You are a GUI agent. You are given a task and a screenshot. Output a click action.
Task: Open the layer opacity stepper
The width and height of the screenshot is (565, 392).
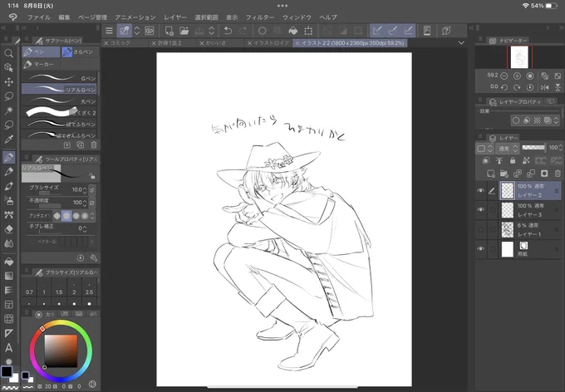click(x=560, y=148)
